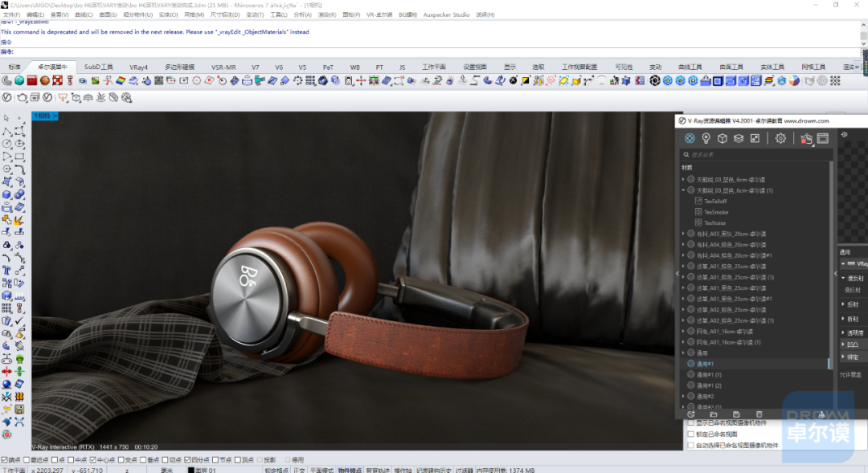This screenshot has width=868, height=473.
Task: Click the red toolbox icon in the toolbar
Action: [x=32, y=81]
